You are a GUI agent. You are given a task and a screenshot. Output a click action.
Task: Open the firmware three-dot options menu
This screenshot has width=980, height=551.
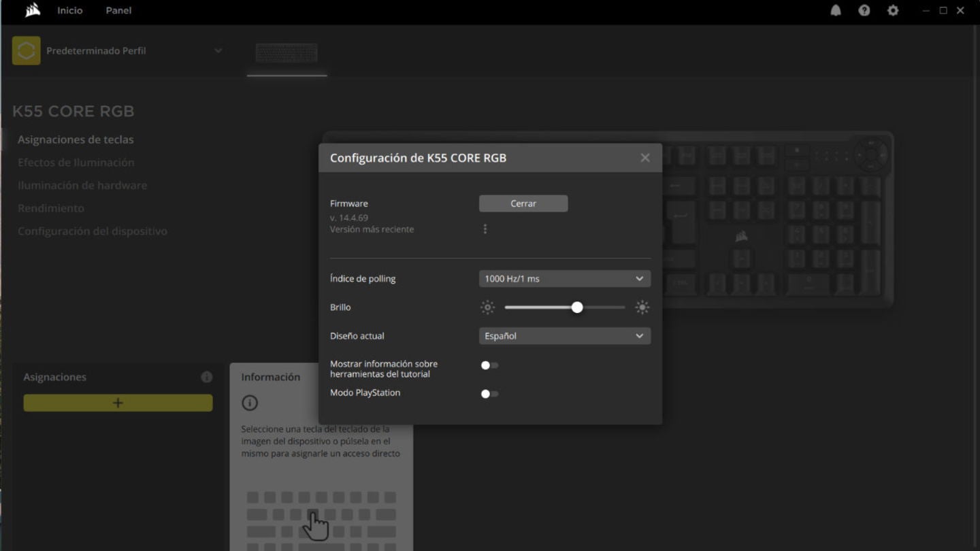(485, 229)
